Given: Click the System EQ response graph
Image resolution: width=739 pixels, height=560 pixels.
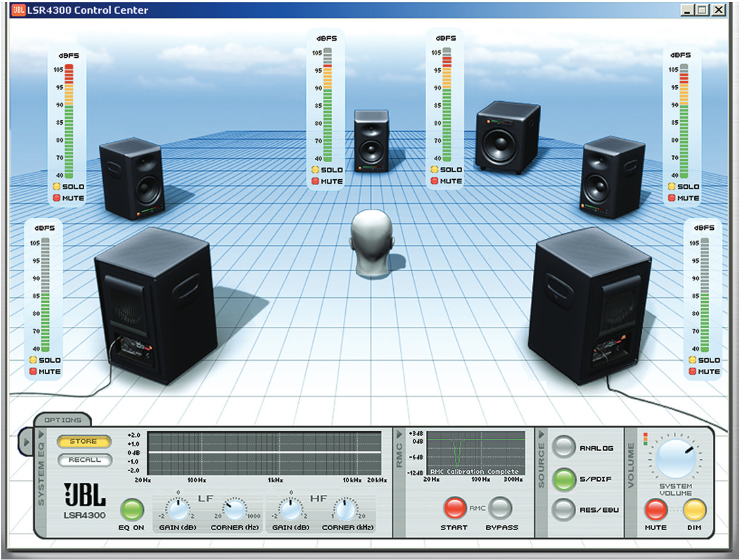Looking at the screenshot, I should (264, 453).
